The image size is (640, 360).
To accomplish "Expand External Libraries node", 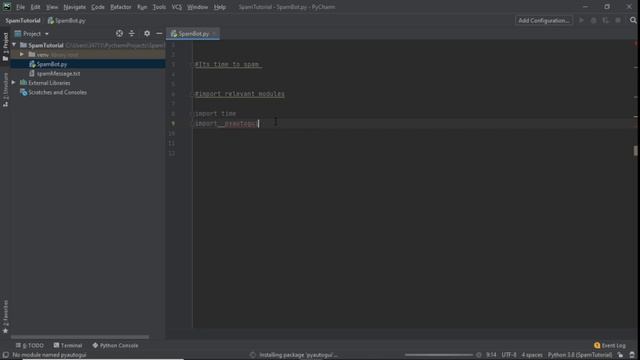I will 14,83.
